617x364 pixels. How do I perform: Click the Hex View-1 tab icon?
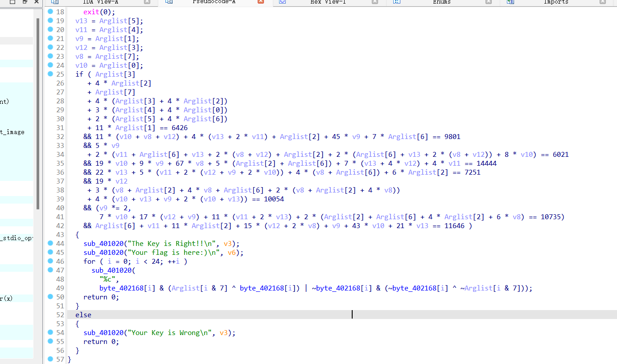[282, 2]
